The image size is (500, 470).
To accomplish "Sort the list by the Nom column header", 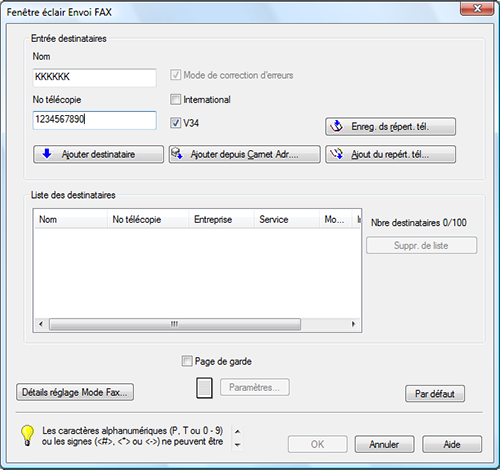I will [x=71, y=219].
